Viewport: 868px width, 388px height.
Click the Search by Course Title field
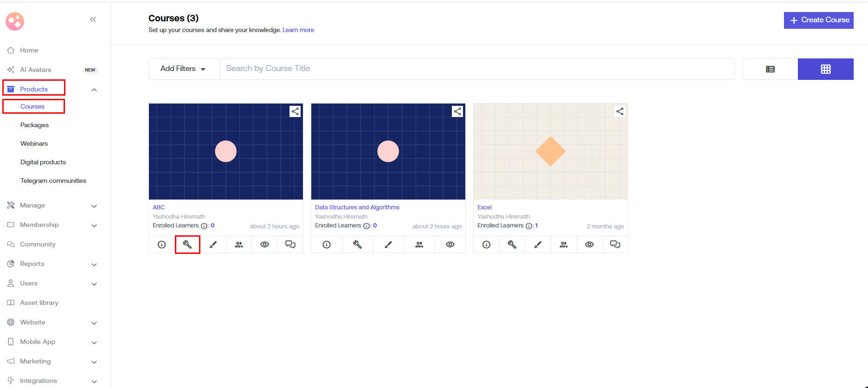pos(477,69)
